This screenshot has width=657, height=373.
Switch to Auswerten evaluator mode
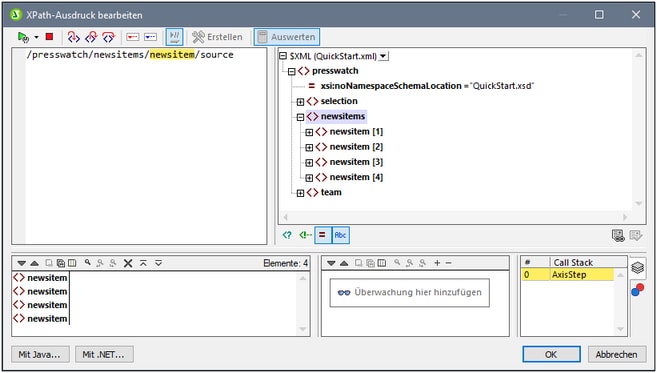[287, 37]
